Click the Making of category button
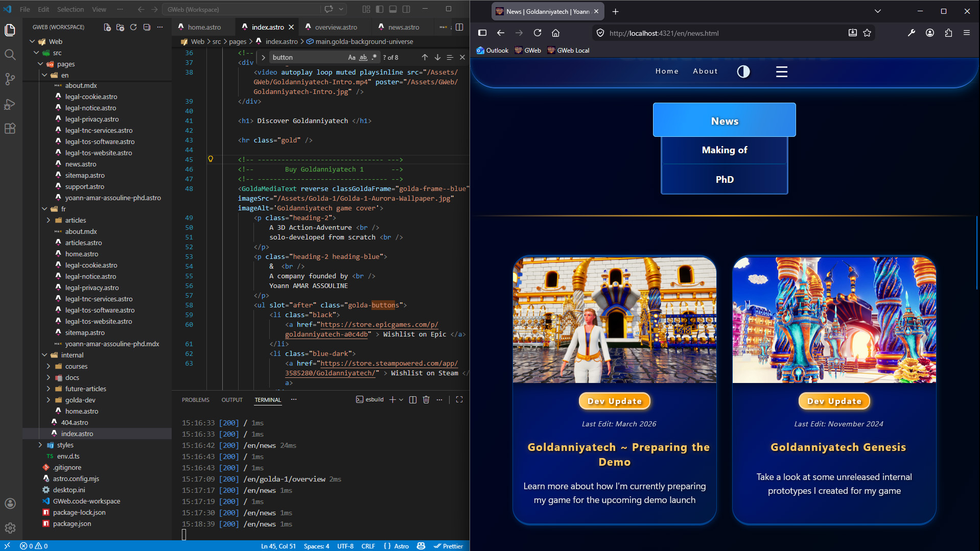Image resolution: width=980 pixels, height=551 pixels. [x=725, y=150]
